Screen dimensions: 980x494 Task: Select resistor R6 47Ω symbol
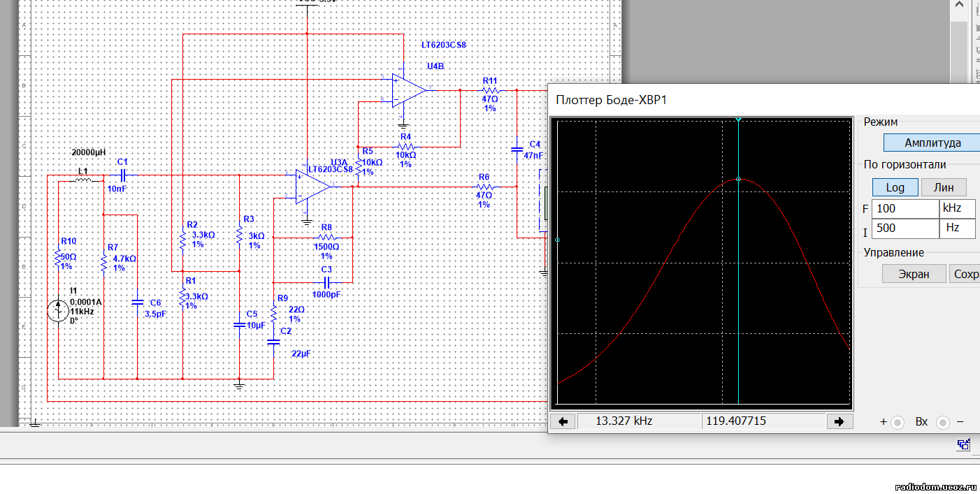tap(484, 187)
